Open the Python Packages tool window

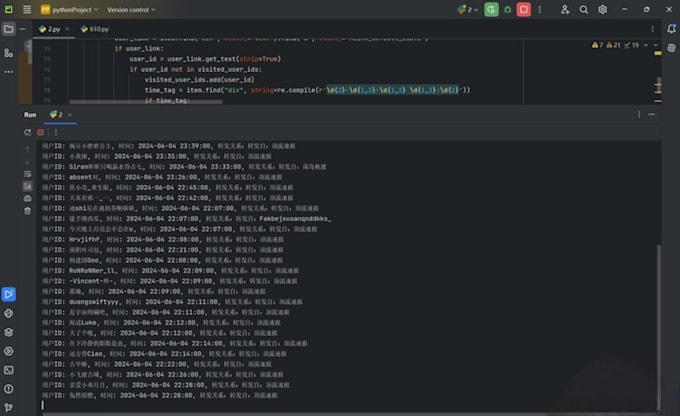[8, 313]
